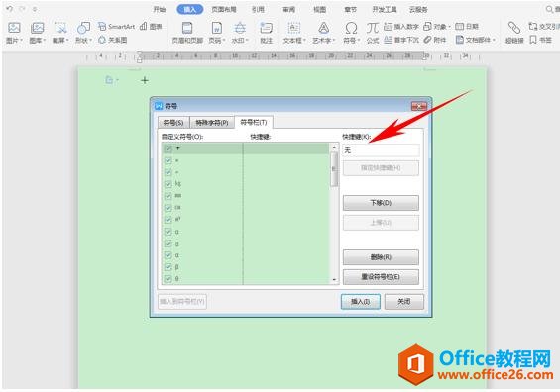This screenshot has height=392, width=560.
Task: Click the 视图 ribbon tab
Action: pos(319,9)
